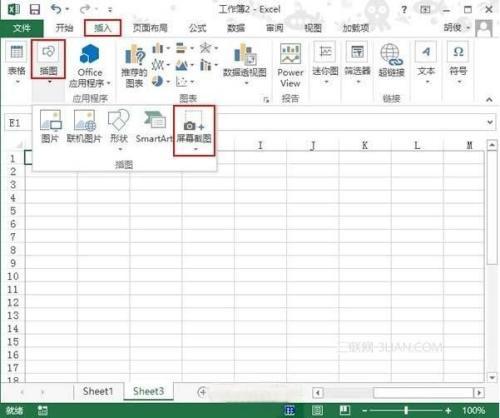
Task: Save the workbook with the floppy disk icon
Action: pyautogui.click(x=35, y=9)
